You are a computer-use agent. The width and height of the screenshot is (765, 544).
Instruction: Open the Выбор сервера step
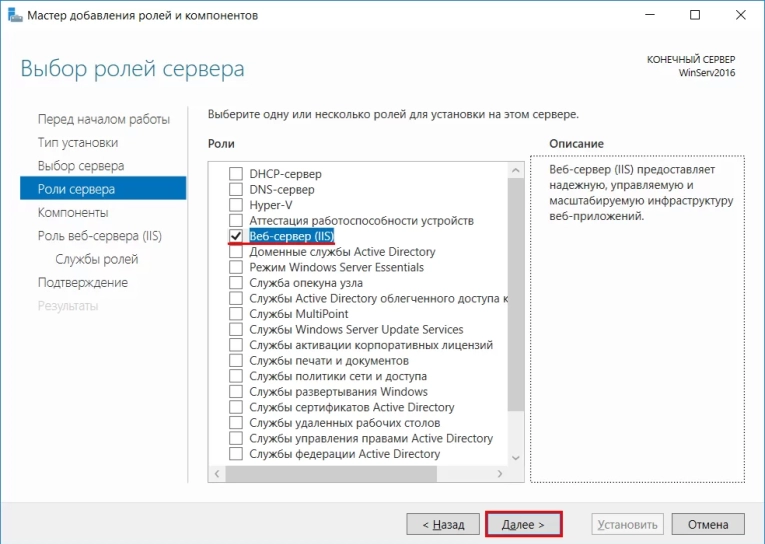coord(81,166)
